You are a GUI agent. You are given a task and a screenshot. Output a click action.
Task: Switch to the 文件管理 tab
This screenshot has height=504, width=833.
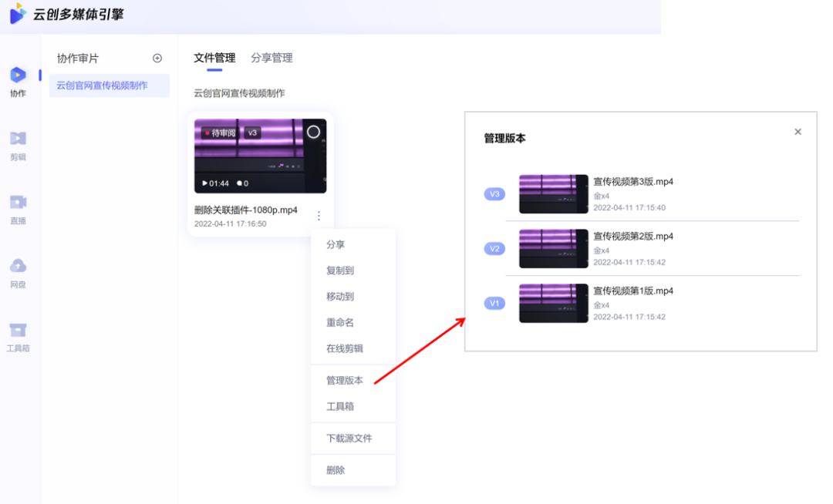[214, 58]
